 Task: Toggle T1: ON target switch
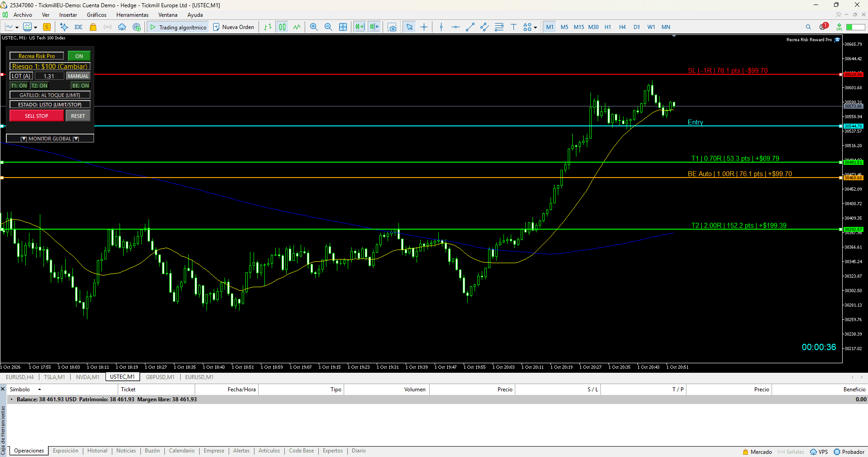pos(19,86)
